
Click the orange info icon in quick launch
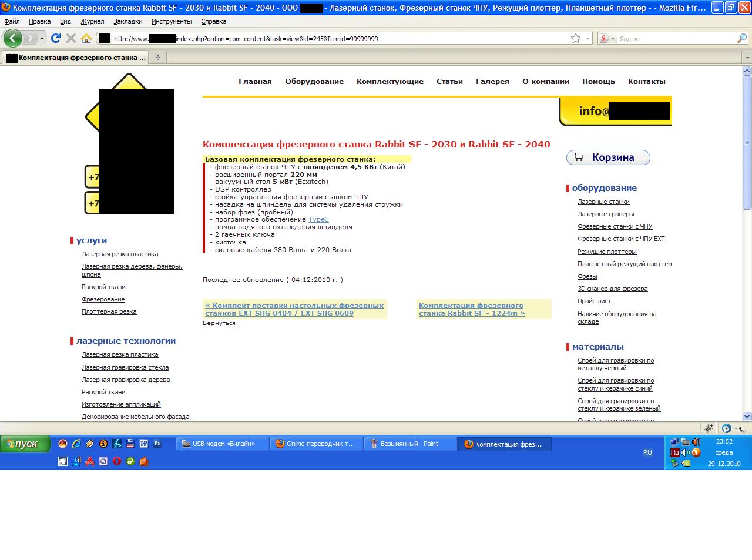[x=103, y=444]
